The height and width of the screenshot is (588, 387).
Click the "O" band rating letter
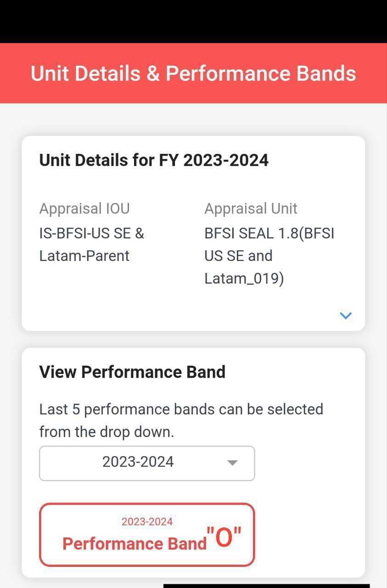224,537
